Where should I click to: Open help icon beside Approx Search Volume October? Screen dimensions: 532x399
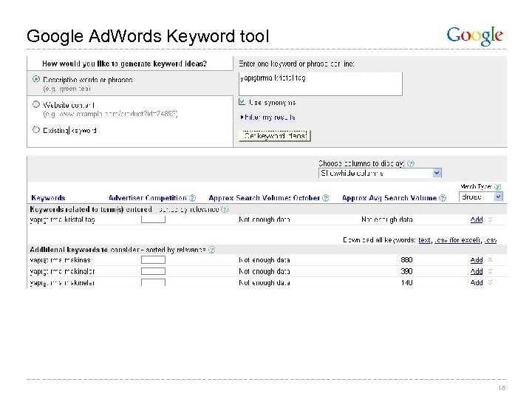coord(325,198)
